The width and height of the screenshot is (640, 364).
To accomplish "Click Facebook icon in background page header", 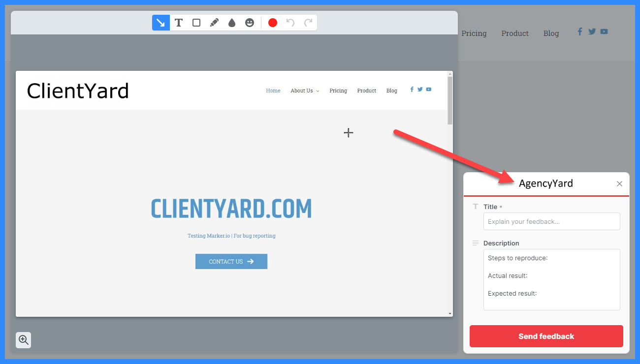I will [580, 31].
